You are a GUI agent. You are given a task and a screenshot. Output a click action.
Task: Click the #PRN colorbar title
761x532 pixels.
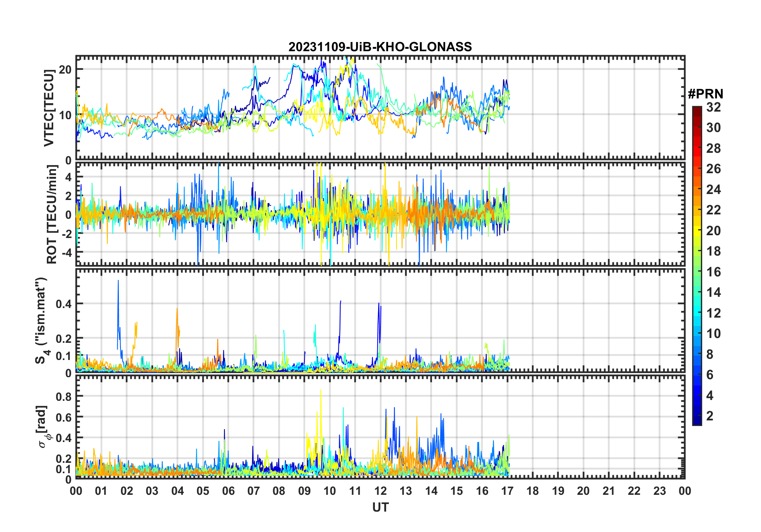(x=705, y=94)
